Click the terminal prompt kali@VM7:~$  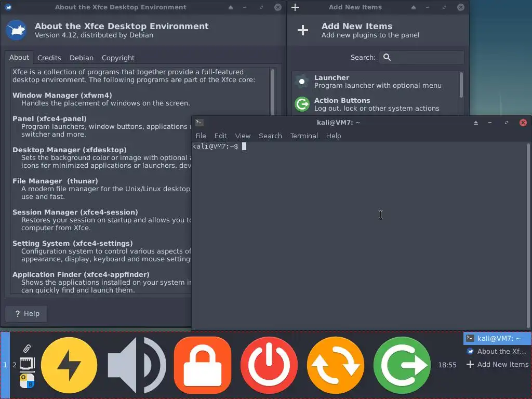click(215, 146)
